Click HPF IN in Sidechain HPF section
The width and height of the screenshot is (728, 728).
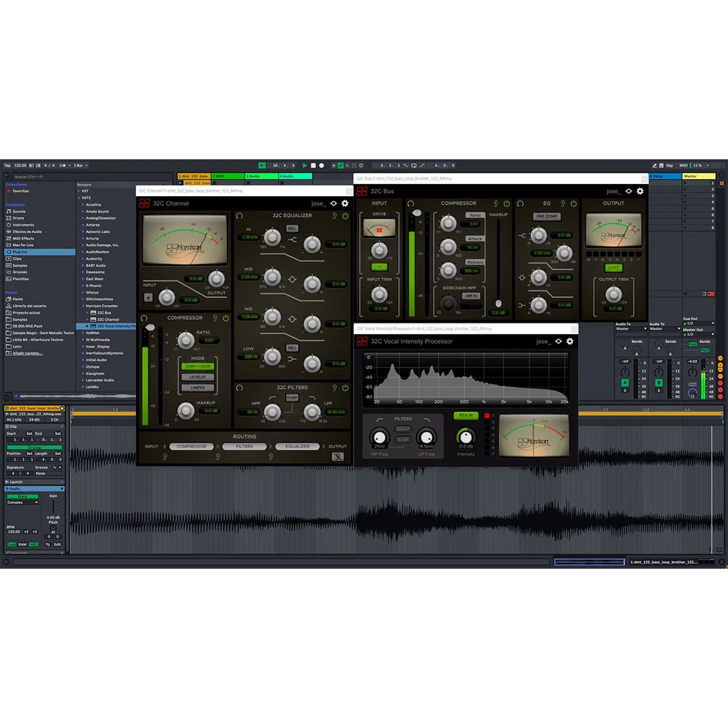471,296
